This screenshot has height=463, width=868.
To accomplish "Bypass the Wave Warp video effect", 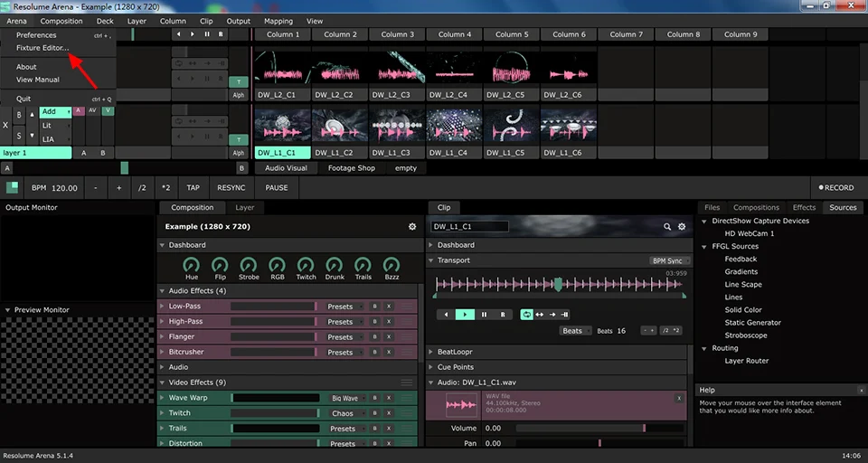I will tap(374, 398).
